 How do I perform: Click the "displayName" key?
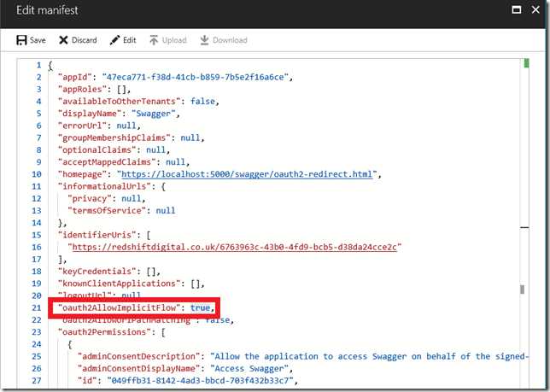[90, 114]
